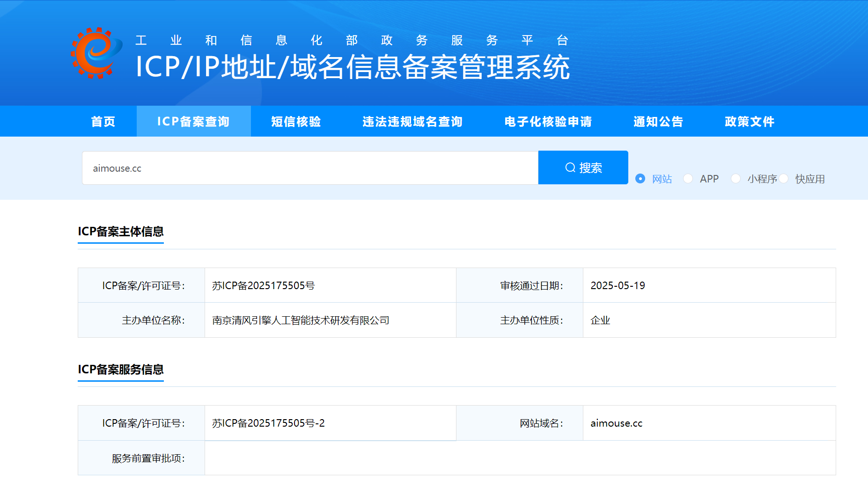This screenshot has height=494, width=868.
Task: Click the approval date 2025-05-19
Action: click(x=618, y=285)
